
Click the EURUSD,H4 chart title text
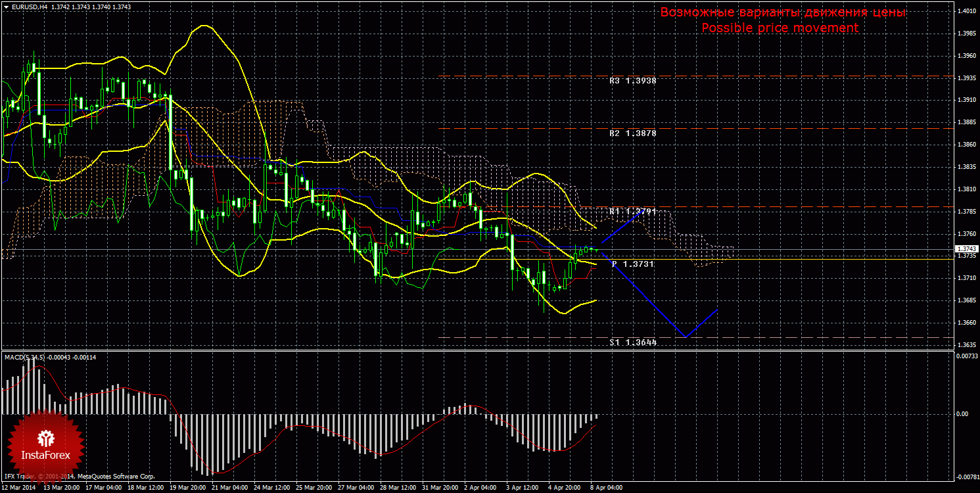pos(28,7)
